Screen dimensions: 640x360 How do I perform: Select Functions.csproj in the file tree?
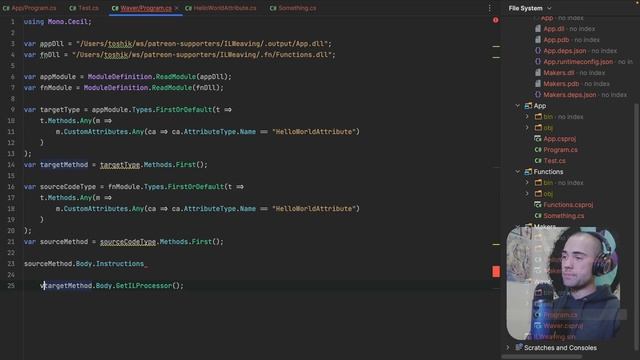click(568, 205)
